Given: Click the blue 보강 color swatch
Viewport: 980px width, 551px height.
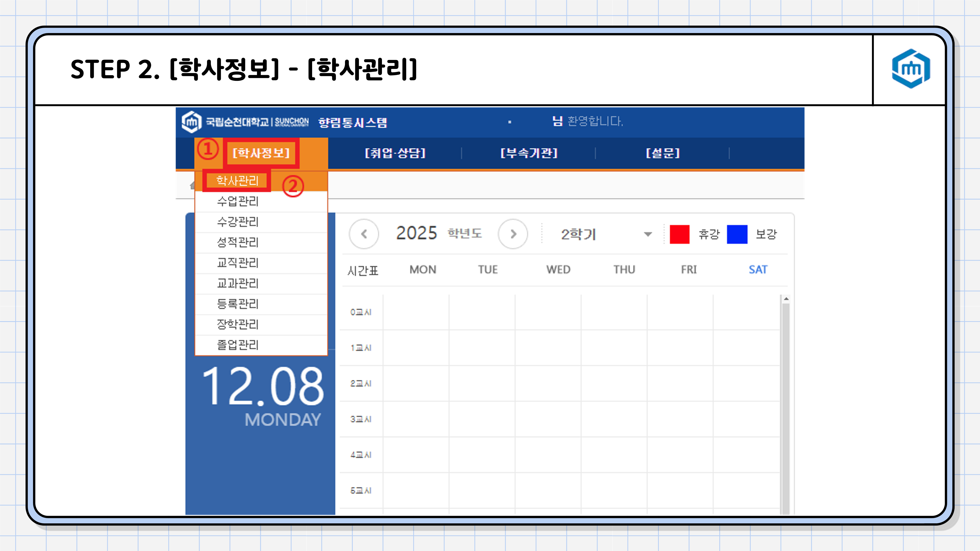Looking at the screenshot, I should click(737, 234).
